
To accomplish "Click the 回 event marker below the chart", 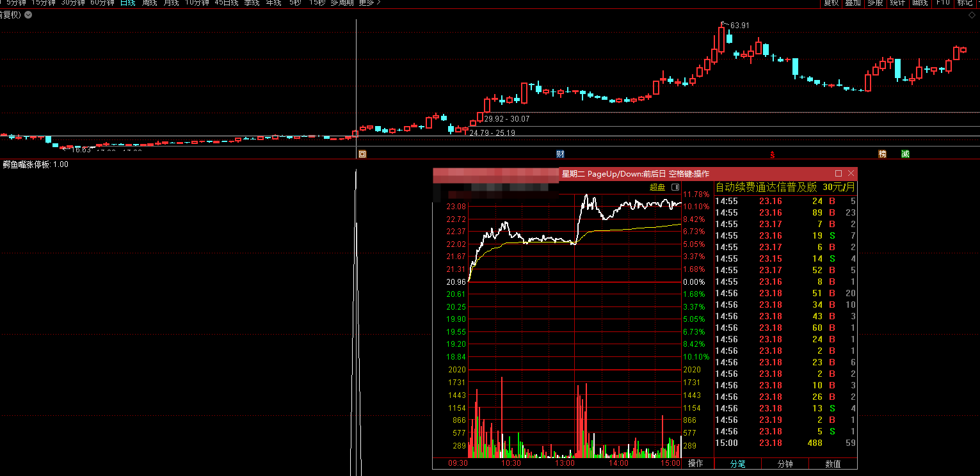I will [x=362, y=154].
